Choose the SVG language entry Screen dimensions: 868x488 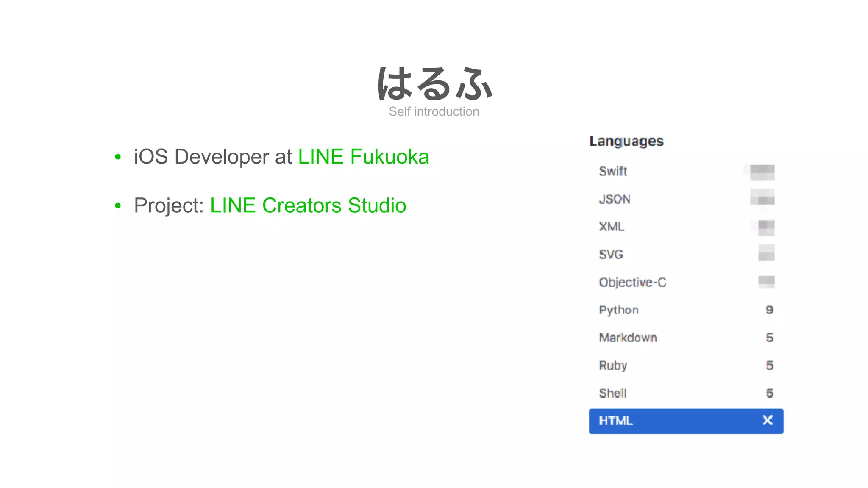pos(686,254)
